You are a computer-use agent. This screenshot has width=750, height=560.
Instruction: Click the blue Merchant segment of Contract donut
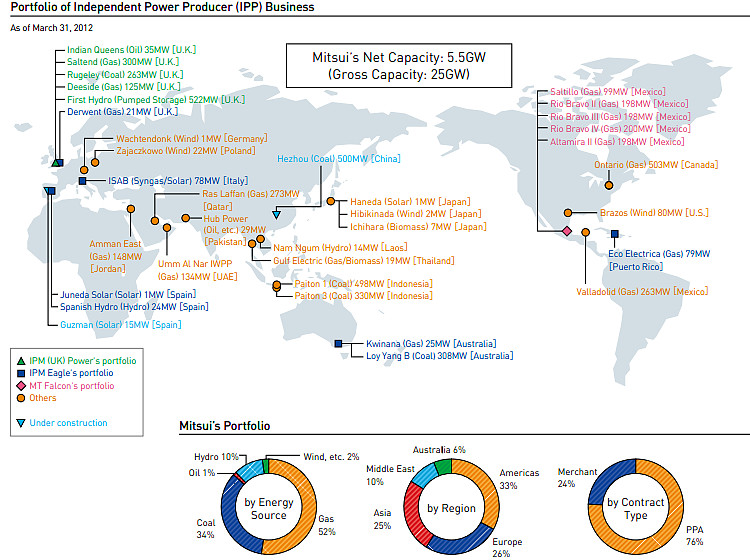tap(607, 478)
